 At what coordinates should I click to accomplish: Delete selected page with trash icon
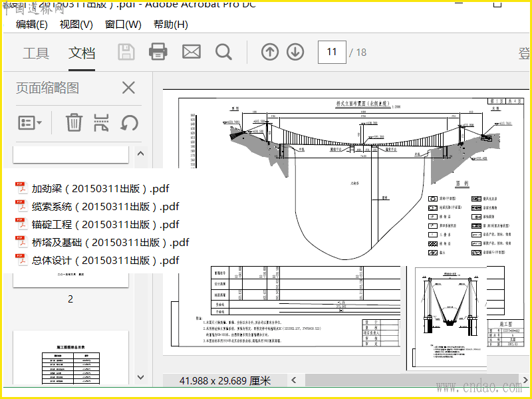74,122
